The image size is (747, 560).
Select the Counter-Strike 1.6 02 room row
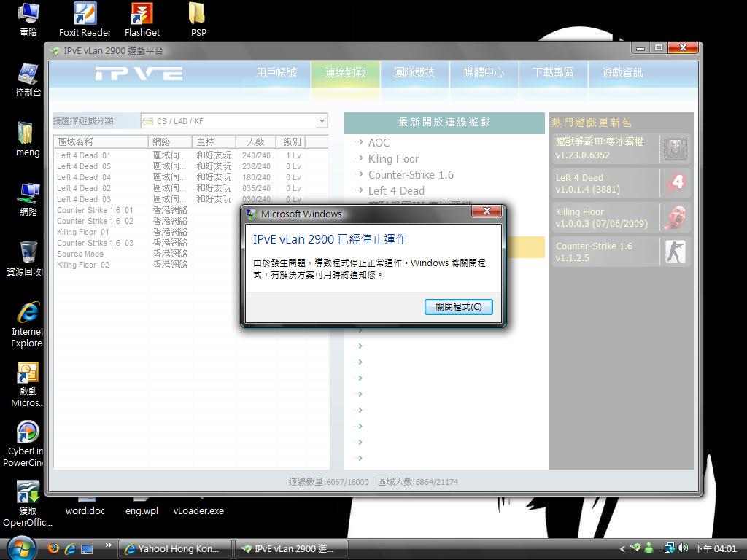click(147, 221)
